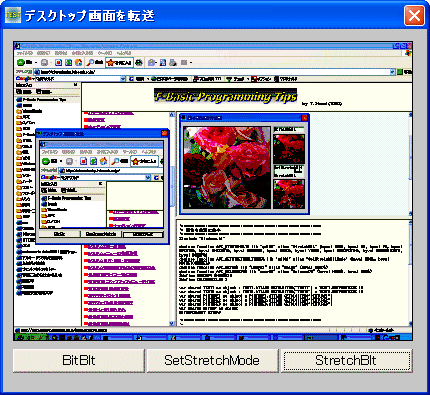Select F-Basic Programming Tips in favorites sidebar
Viewport: 430px width, 395px height.
[x=41, y=99]
